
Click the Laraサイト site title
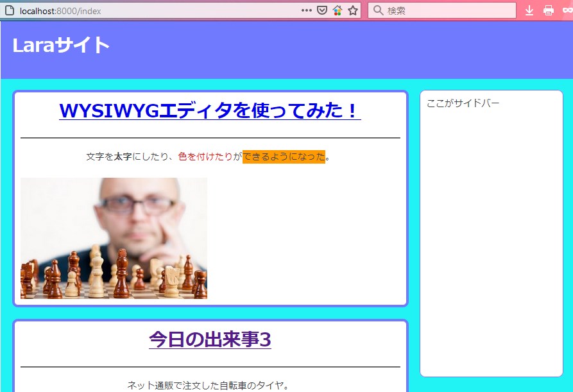point(61,46)
